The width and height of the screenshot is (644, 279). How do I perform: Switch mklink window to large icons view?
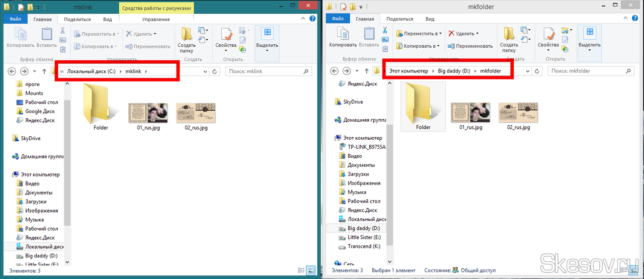click(x=311, y=270)
